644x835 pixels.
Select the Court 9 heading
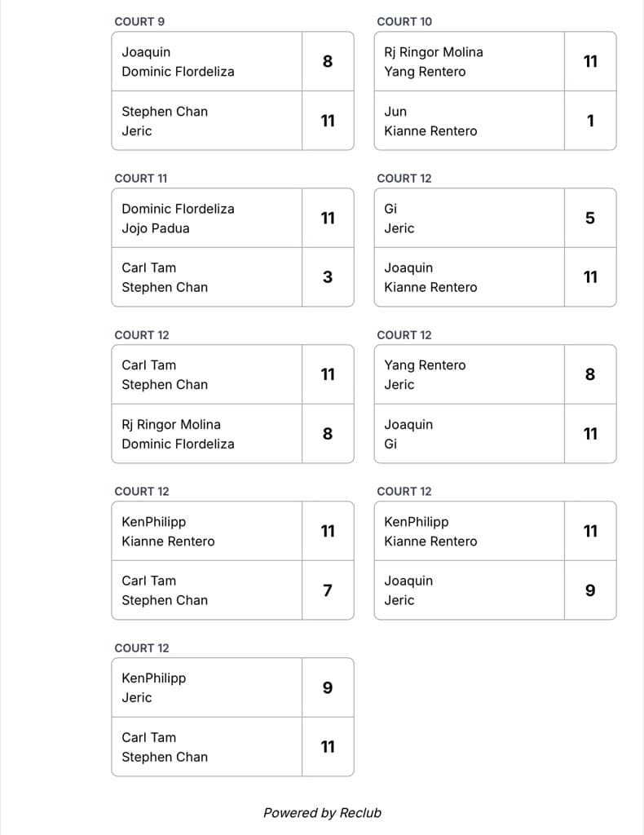pos(139,22)
